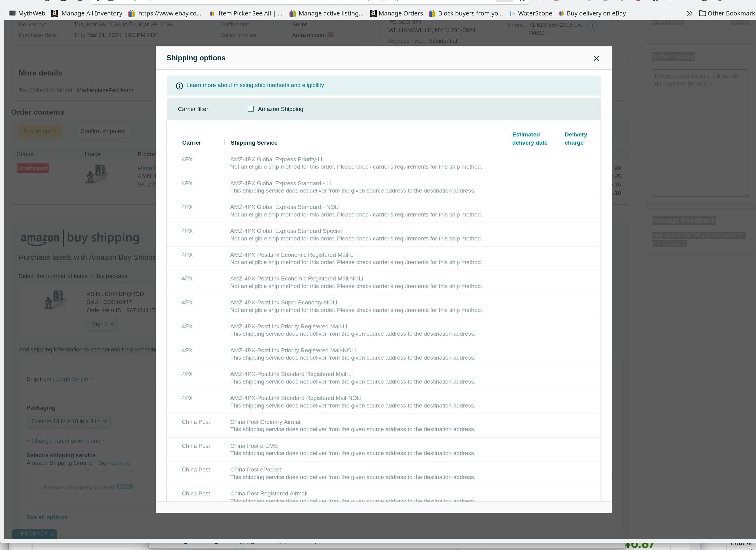Open Other Bookmarks folder
This screenshot has width=756, height=550.
pos(727,13)
